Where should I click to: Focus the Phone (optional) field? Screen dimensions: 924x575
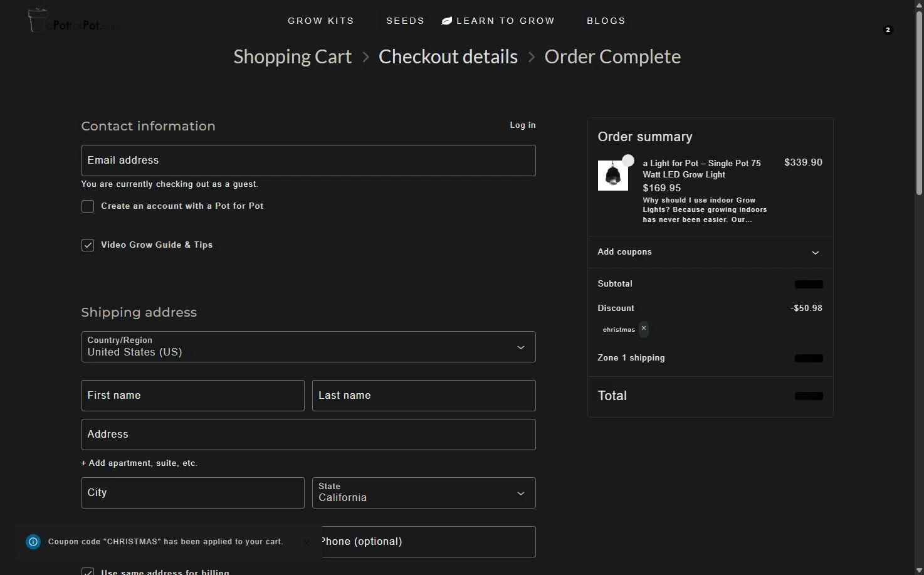pos(429,542)
